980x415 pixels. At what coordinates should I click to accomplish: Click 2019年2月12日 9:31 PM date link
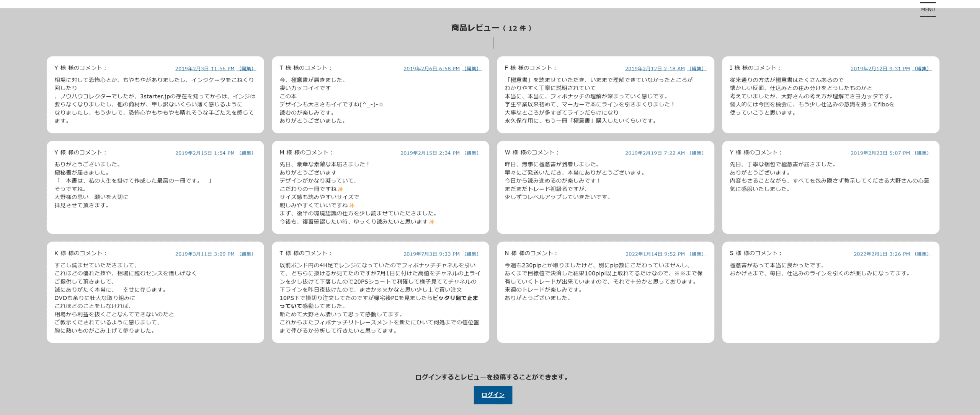pos(880,69)
